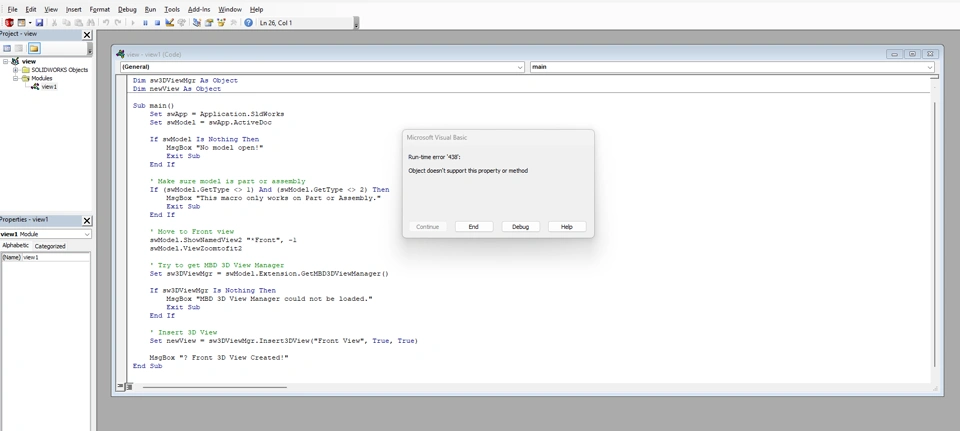Click the Insert3DView code line

point(283,340)
